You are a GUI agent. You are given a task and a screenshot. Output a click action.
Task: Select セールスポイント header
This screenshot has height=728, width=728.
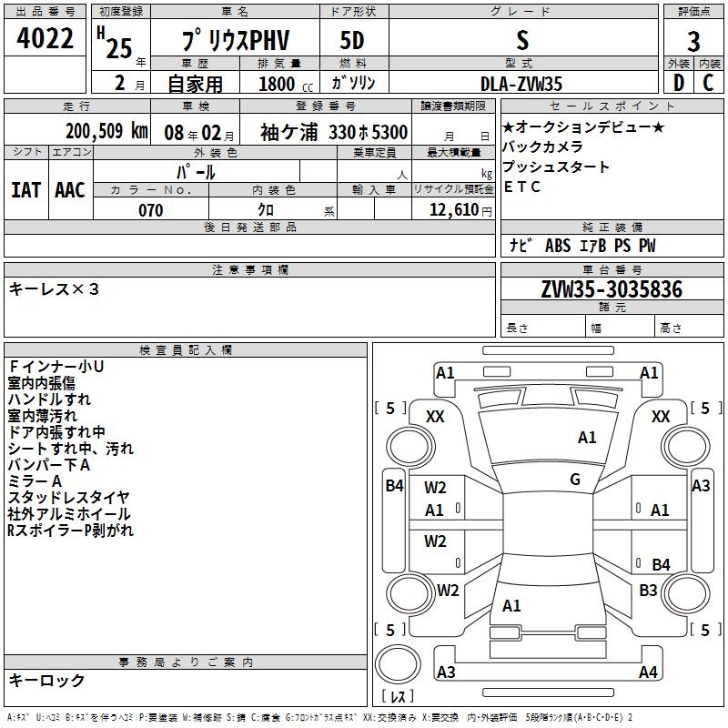coord(612,106)
